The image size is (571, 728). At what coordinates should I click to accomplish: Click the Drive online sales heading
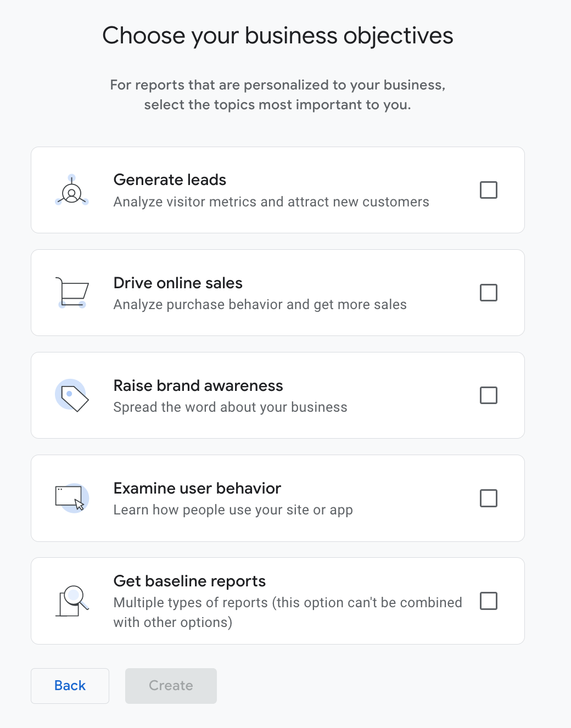(178, 283)
